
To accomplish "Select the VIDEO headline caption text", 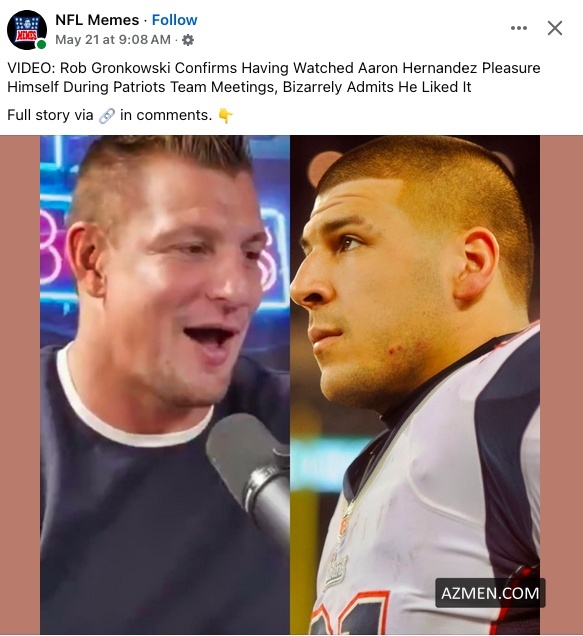I will (274, 77).
